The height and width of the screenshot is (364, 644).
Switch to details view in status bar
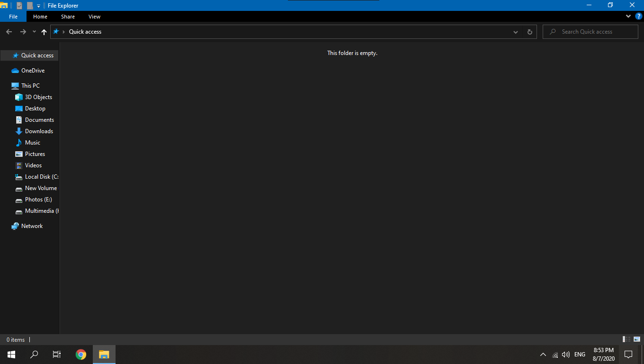coord(626,339)
